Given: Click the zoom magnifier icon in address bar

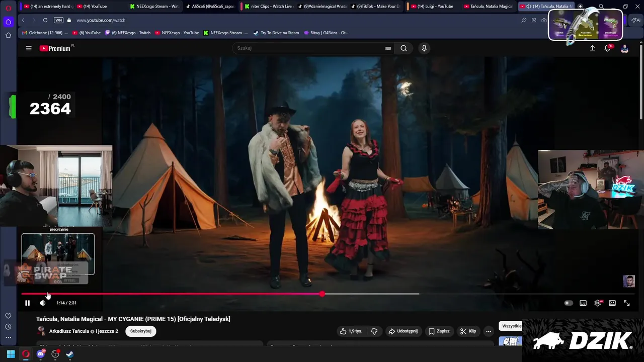Looking at the screenshot, I should (x=524, y=20).
